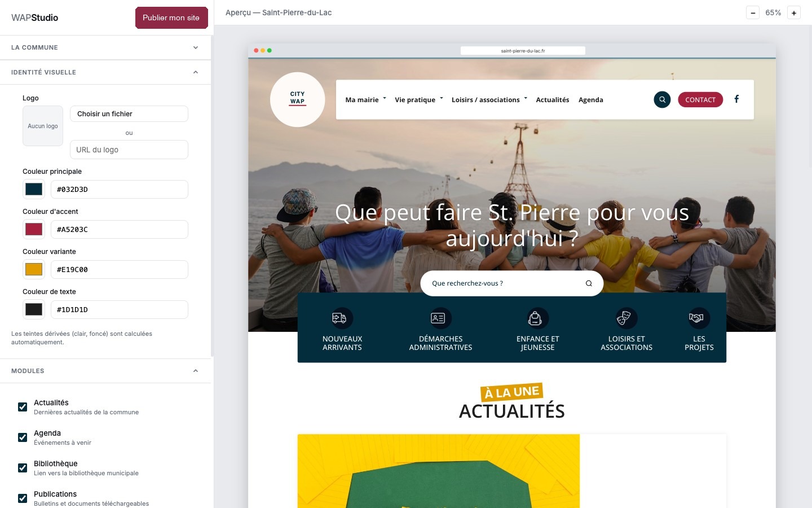The height and width of the screenshot is (508, 812).
Task: Click the #1D1D1D hex color field
Action: pos(119,309)
